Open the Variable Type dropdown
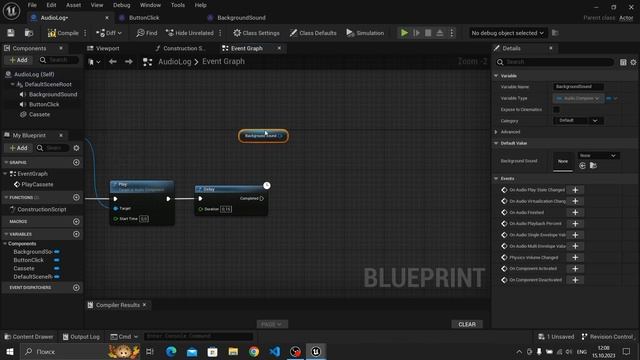 point(578,98)
